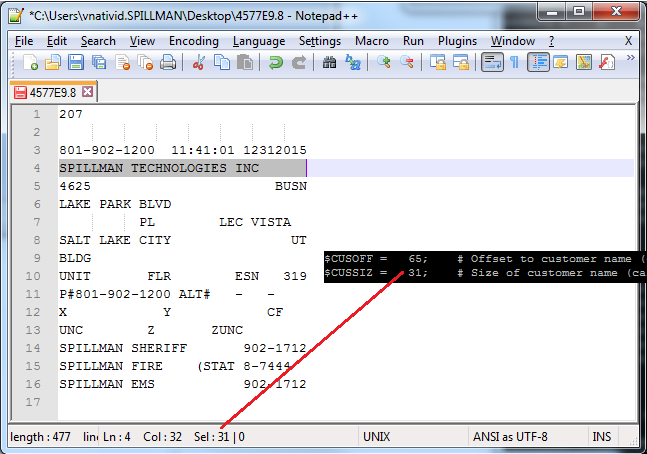Viewport: 647px width, 454px height.
Task: Open document map icon
Action: (x=584, y=62)
